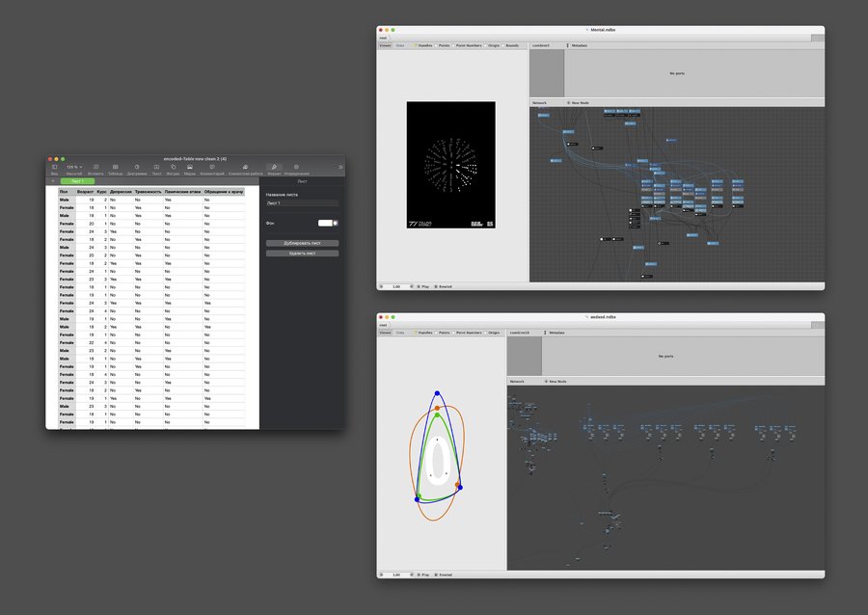Image resolution: width=868 pixels, height=615 pixels.
Task: Switch to Viewer tab in asdasd.ndbx window
Action: click(x=385, y=333)
